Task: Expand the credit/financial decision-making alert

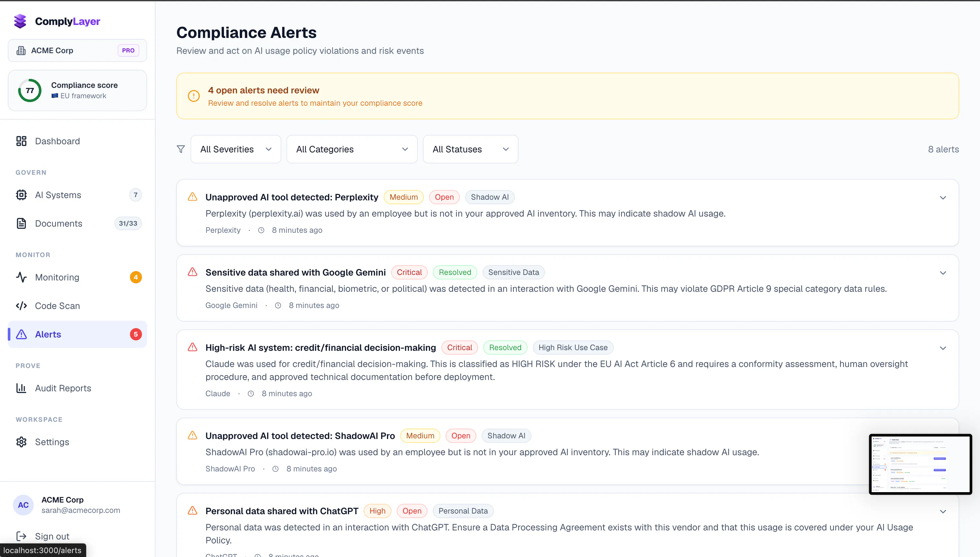Action: tap(943, 348)
